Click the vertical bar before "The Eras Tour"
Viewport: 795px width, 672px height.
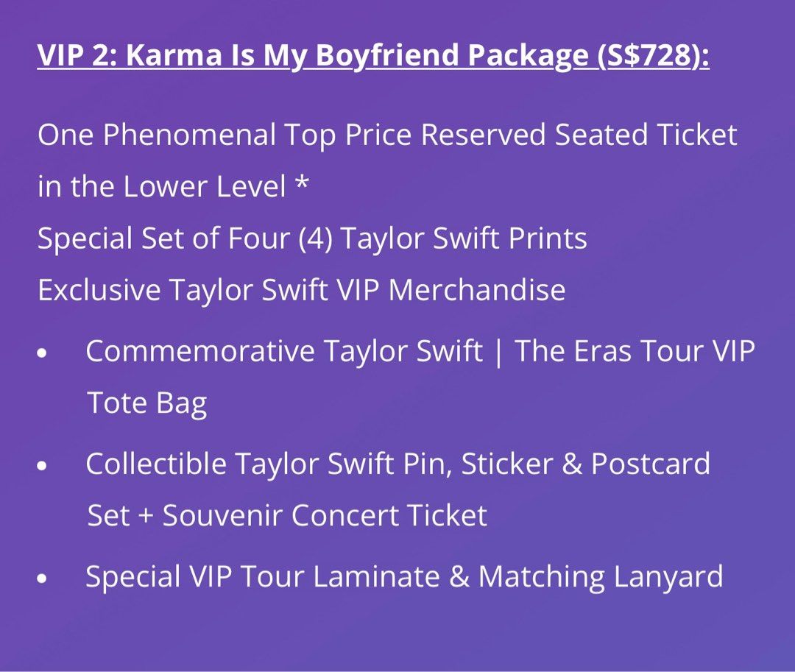[498, 352]
